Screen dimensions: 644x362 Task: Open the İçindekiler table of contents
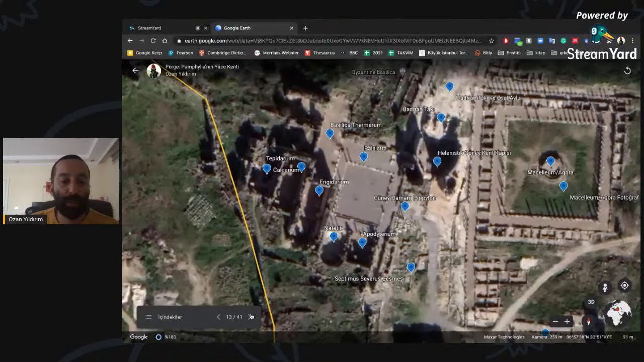click(164, 317)
